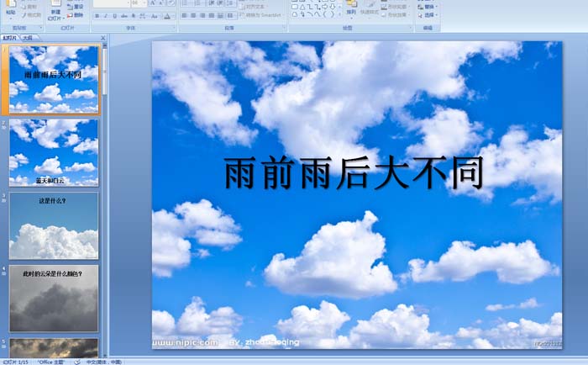Screen dimensions: 588x365
Task: Click the Paste (粘贴) button
Action: (10, 9)
